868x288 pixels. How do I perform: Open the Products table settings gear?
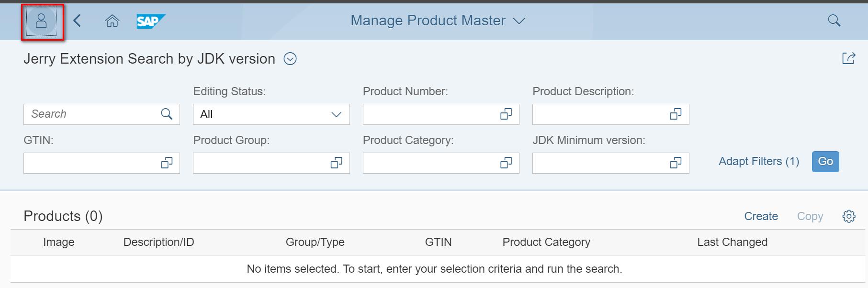point(848,216)
